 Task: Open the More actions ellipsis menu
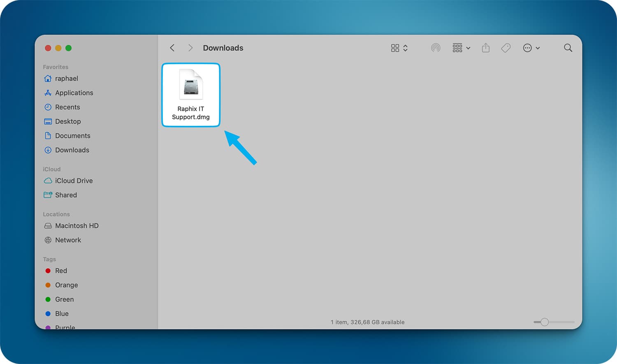(x=531, y=48)
